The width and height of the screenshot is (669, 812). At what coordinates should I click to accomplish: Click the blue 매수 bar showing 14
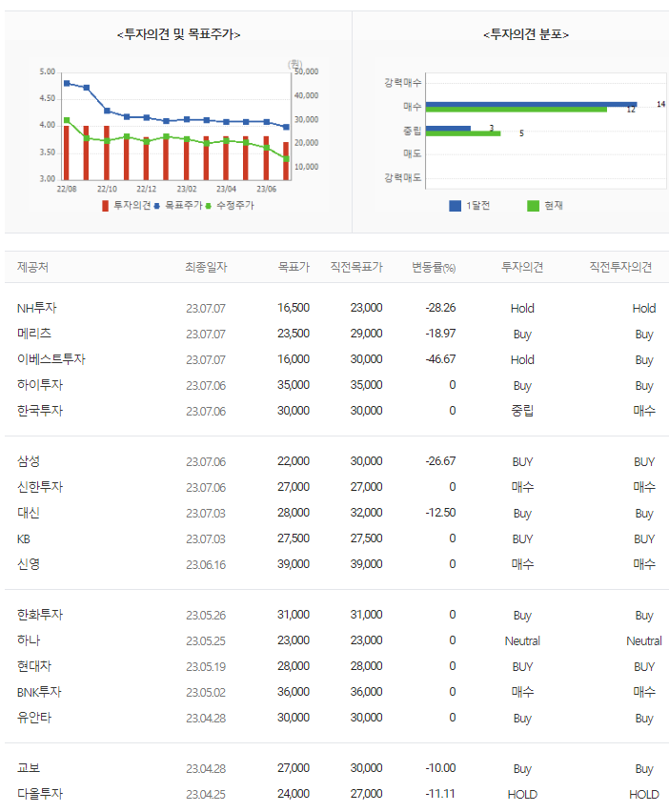tap(531, 104)
